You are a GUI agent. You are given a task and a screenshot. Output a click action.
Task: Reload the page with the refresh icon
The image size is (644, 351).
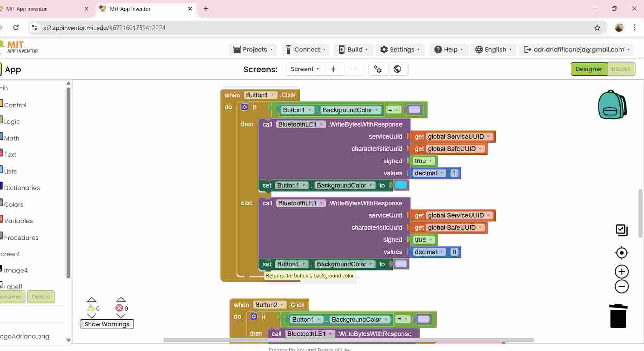[x=16, y=28]
